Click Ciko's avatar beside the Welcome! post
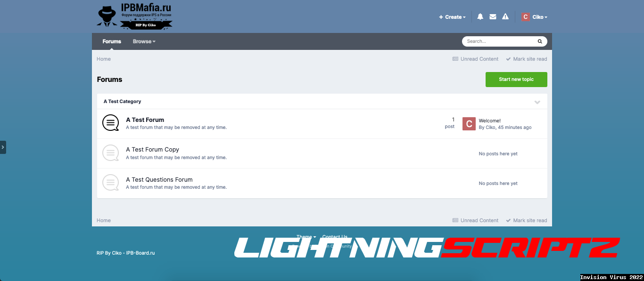The image size is (644, 281). (x=469, y=124)
